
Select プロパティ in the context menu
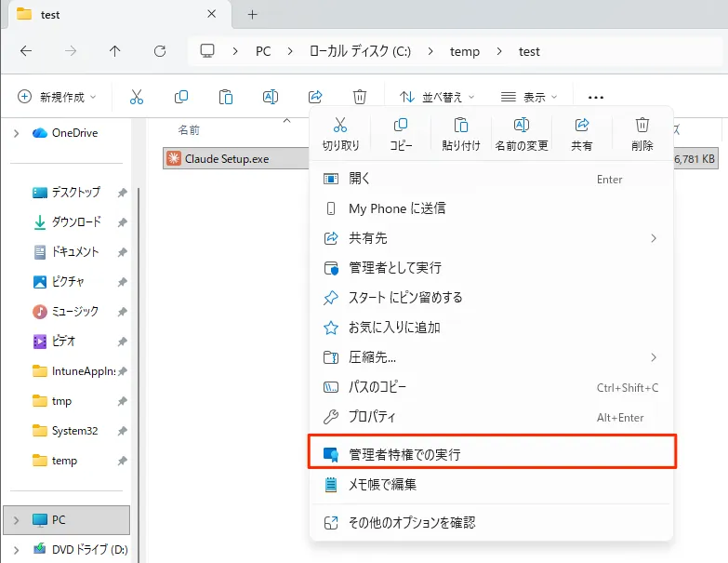point(372,417)
